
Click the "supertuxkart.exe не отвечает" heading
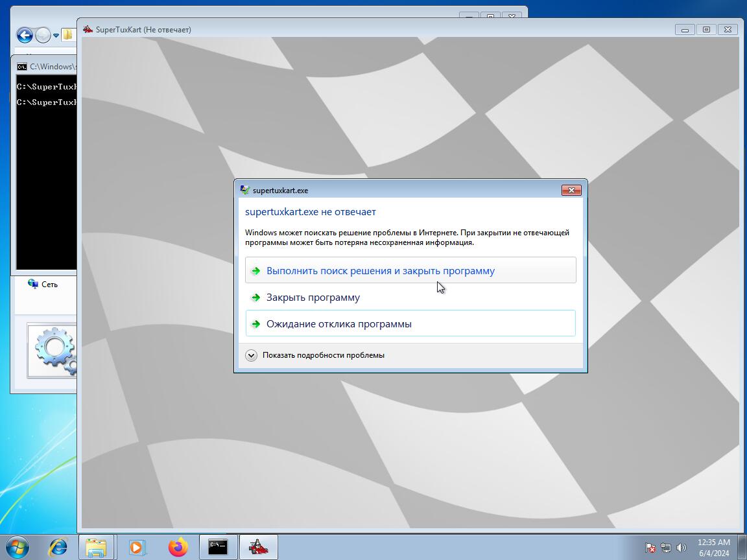310,212
